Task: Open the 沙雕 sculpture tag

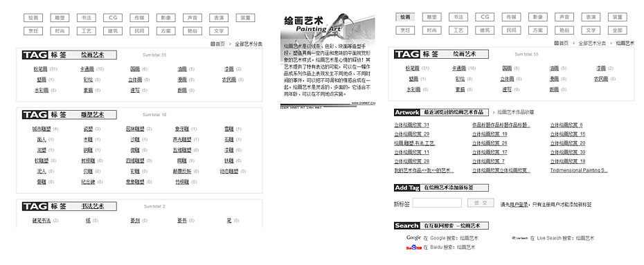Action: pos(135,140)
